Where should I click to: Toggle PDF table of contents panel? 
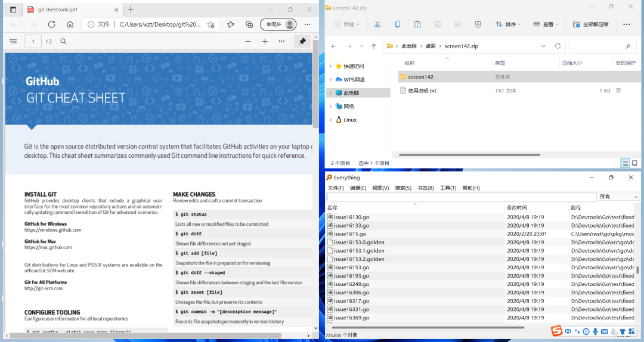click(13, 41)
